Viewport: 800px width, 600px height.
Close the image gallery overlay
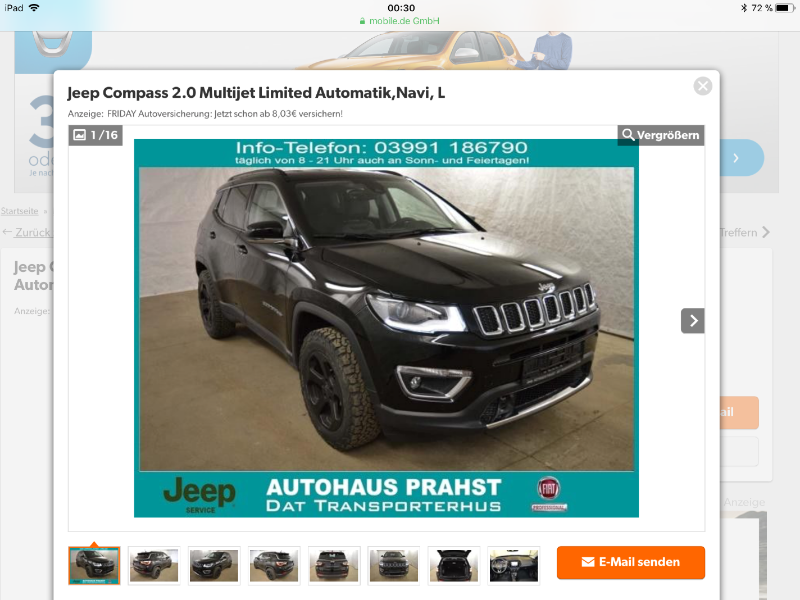point(703,86)
